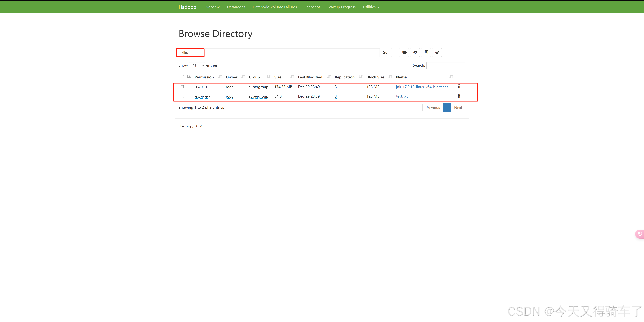Click the create directory folder icon

click(x=404, y=52)
